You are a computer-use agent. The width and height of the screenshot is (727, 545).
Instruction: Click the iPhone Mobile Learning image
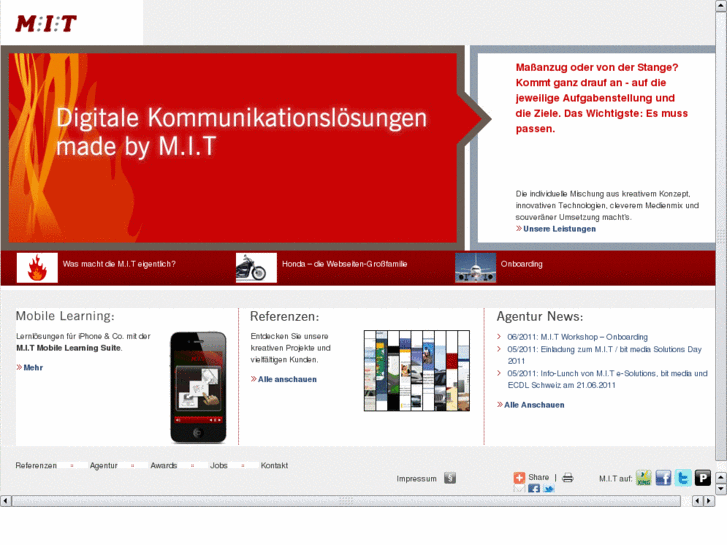pos(198,387)
